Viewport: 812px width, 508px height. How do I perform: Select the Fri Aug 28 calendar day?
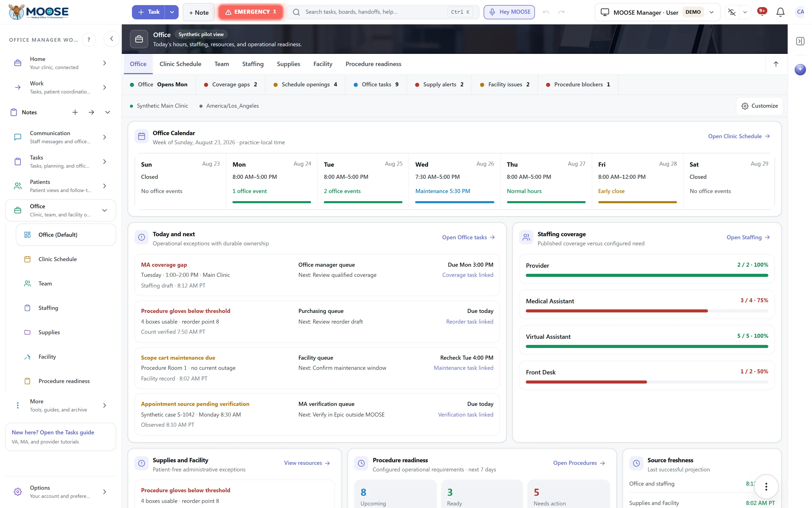[x=637, y=181]
